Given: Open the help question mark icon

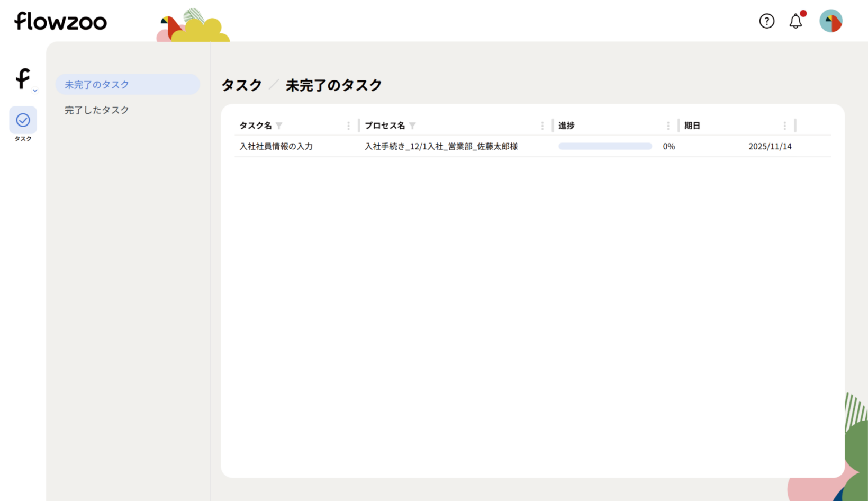Looking at the screenshot, I should (766, 21).
